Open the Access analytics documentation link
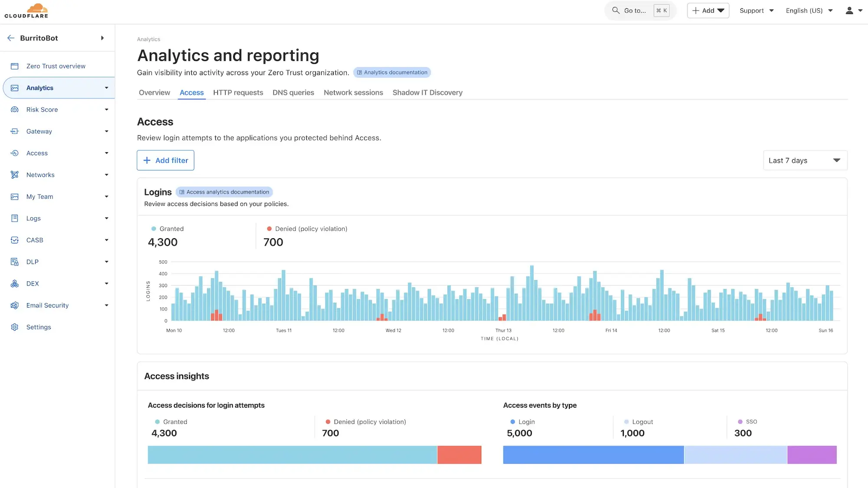The width and height of the screenshot is (868, 488). (224, 192)
